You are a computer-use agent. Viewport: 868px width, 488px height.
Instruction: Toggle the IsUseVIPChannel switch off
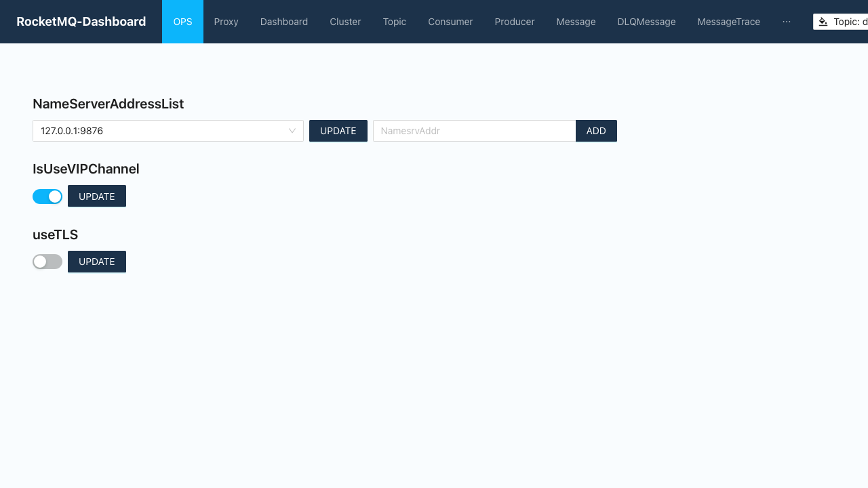[47, 197]
